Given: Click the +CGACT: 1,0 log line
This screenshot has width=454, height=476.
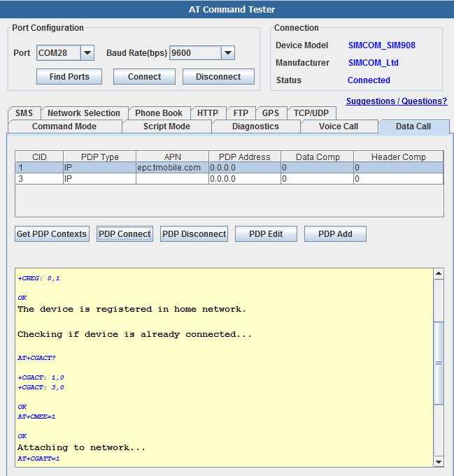Looking at the screenshot, I should 41,377.
